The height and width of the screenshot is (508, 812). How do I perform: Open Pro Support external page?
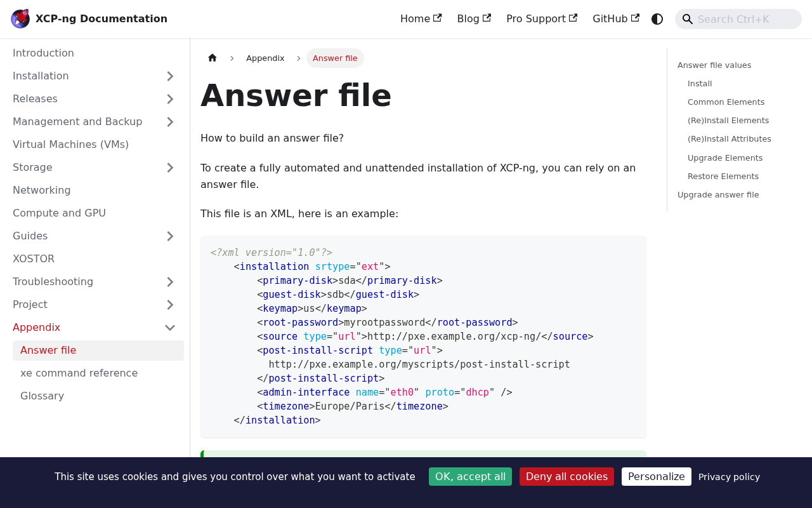tap(540, 18)
